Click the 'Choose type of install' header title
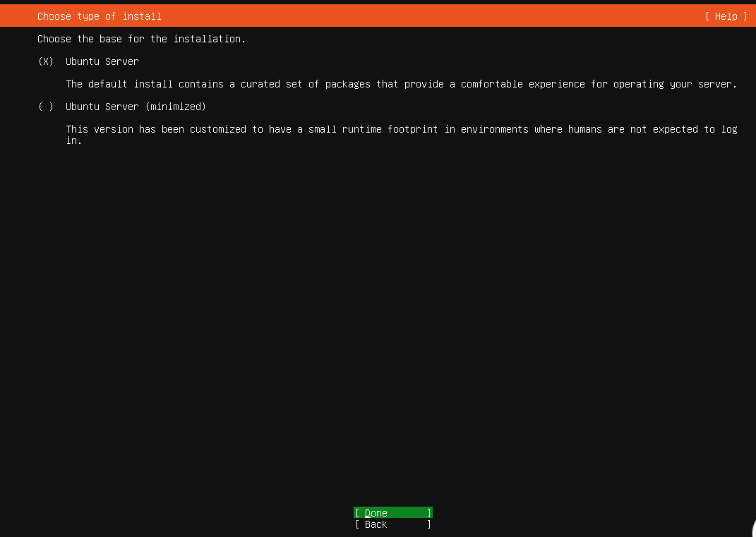 100,16
